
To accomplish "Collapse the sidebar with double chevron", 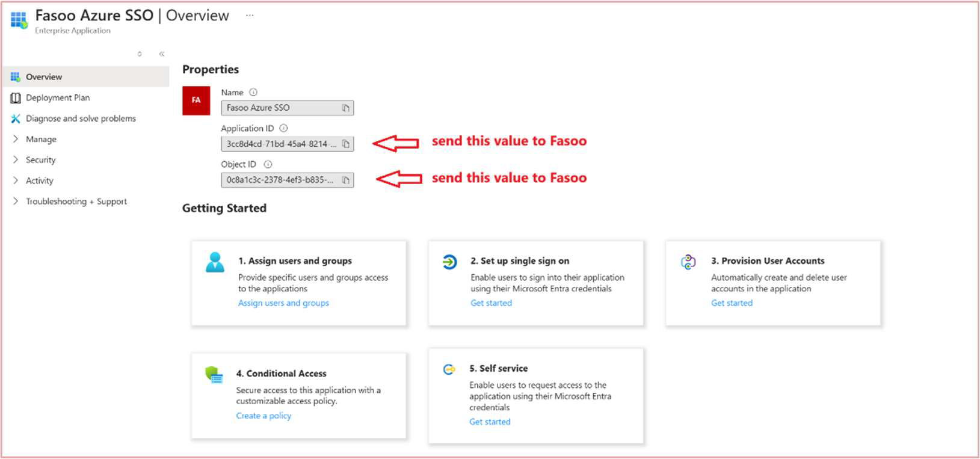I will pyautogui.click(x=162, y=54).
